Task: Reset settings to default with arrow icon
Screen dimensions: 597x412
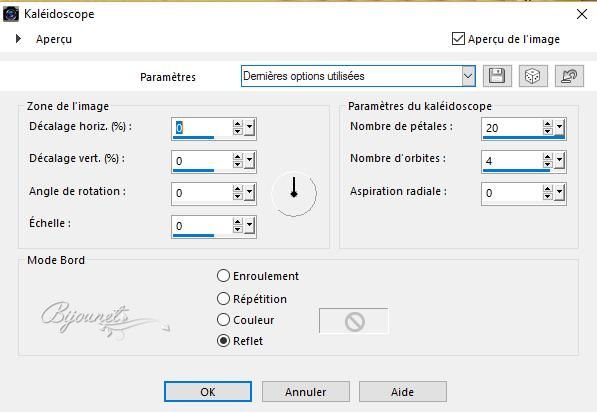Action: [x=569, y=76]
